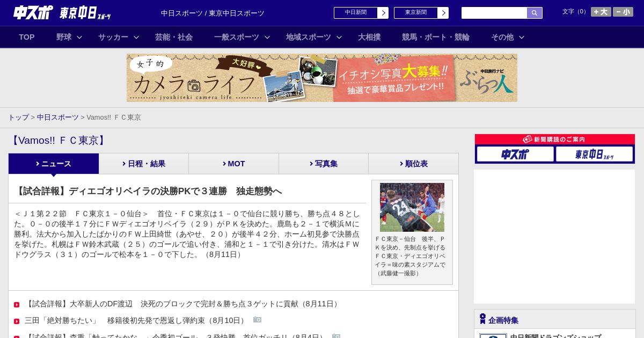Switch to the 写真集 tab
The image size is (644, 338).
click(x=324, y=164)
